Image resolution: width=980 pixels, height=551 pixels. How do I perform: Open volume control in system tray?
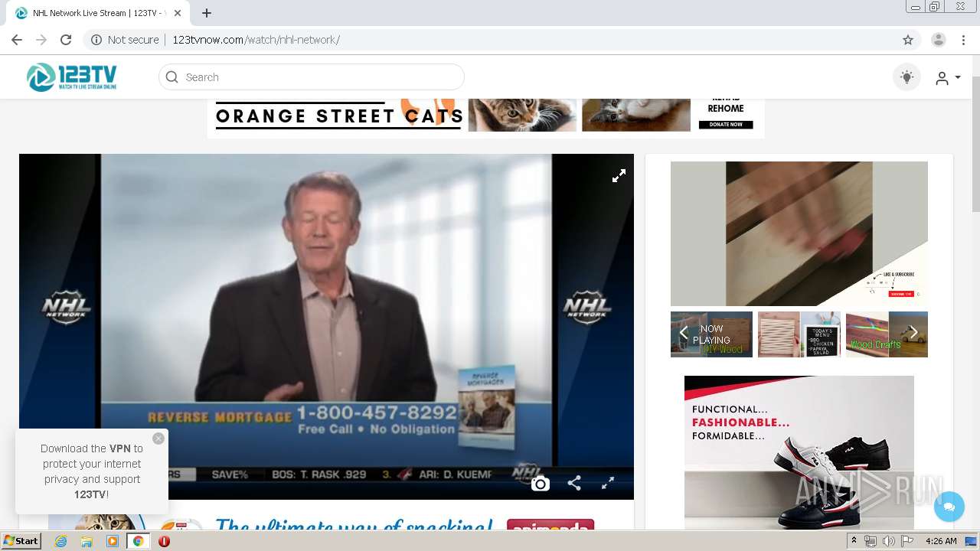888,541
